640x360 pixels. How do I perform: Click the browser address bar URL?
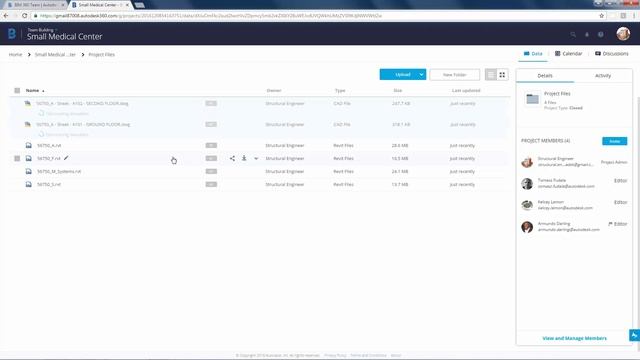click(x=211, y=16)
